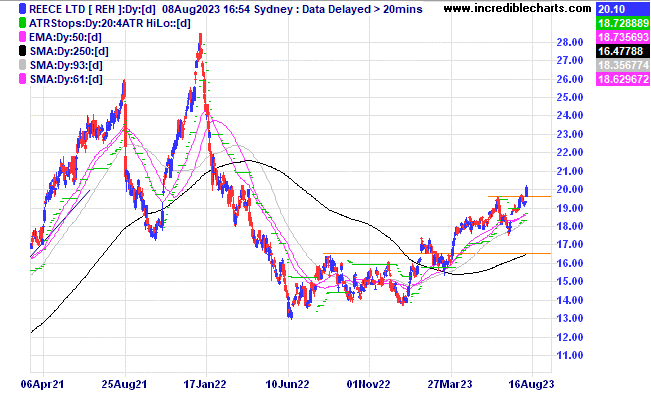This screenshot has height=395, width=651.
Task: Click the 19.00 price axis label
Action: (x=570, y=208)
